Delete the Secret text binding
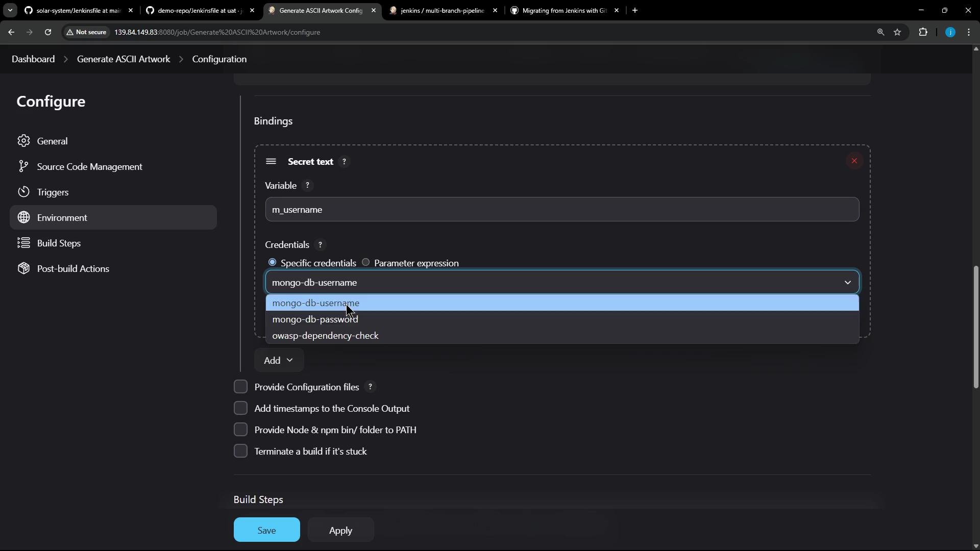This screenshot has width=980, height=551. pos(854,161)
